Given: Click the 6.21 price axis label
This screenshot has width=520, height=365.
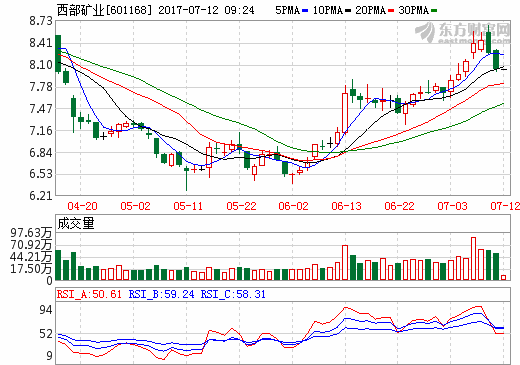Looking at the screenshot, I should tap(41, 196).
